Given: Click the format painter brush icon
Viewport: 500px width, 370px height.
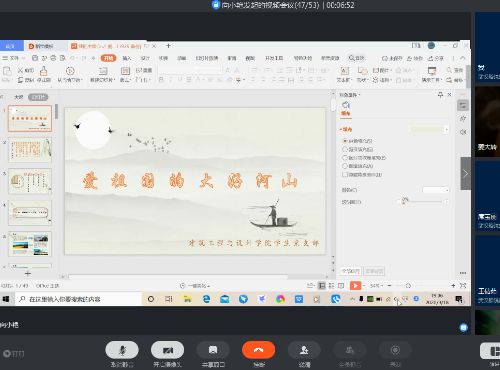Looking at the screenshot, I should (44, 71).
